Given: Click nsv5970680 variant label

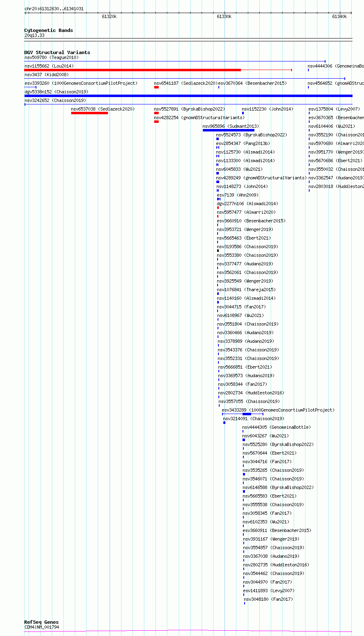Looking at the screenshot, I should 336,143.
